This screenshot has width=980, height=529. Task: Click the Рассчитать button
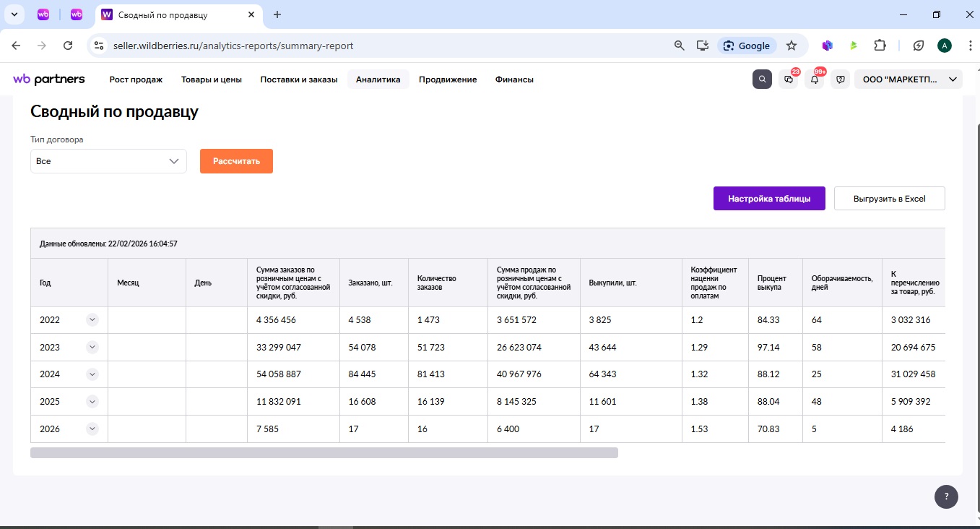236,161
